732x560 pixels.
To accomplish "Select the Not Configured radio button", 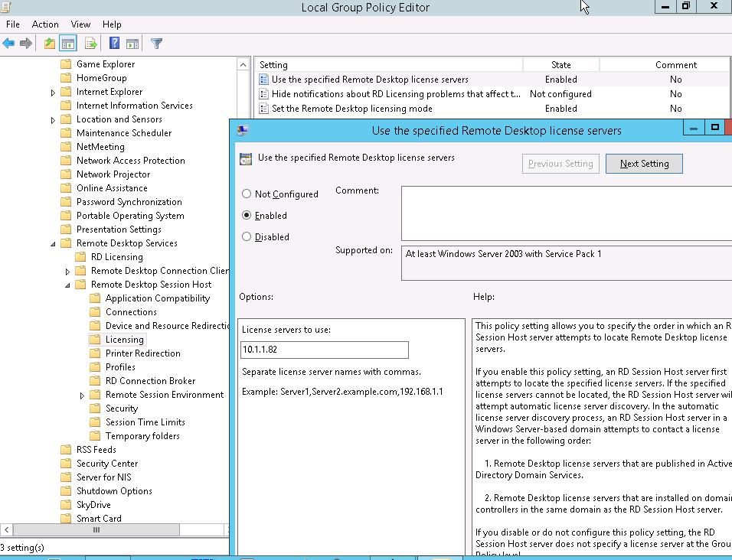I will click(x=247, y=194).
